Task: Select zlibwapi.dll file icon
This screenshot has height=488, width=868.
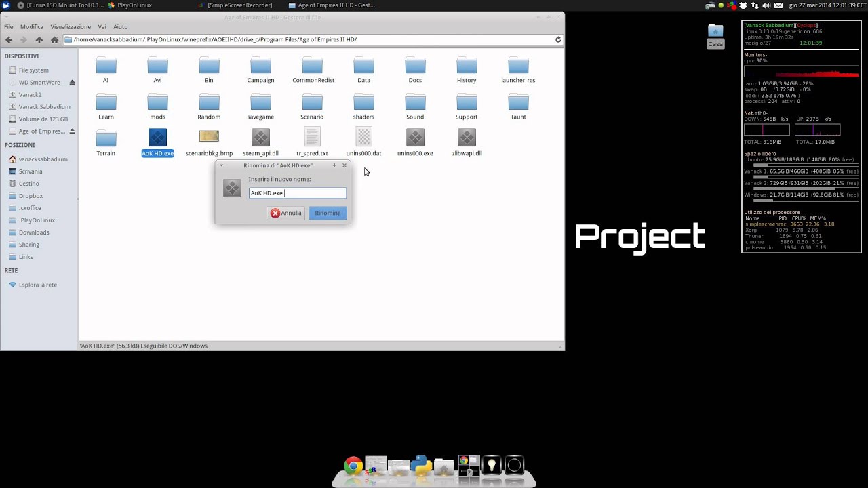Action: [x=467, y=138]
